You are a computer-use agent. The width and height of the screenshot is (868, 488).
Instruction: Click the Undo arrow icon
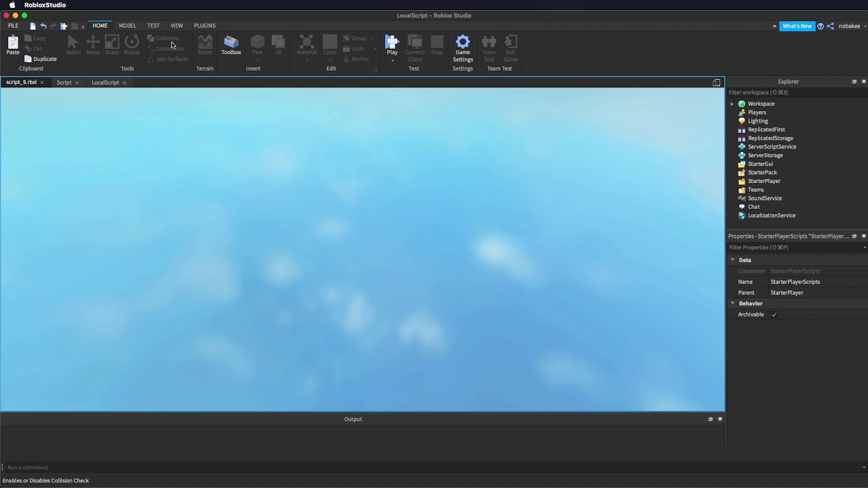(x=43, y=26)
